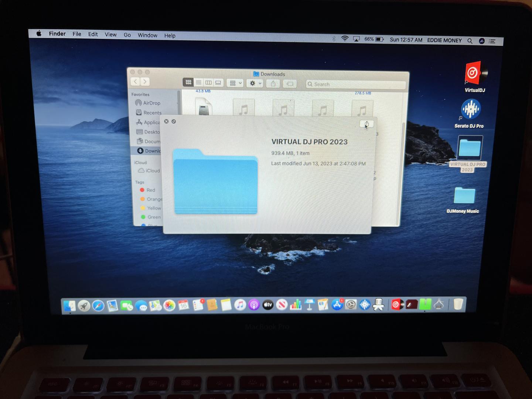This screenshot has height=399, width=532.
Task: Open Spotlight search magnifier
Action: (x=470, y=41)
